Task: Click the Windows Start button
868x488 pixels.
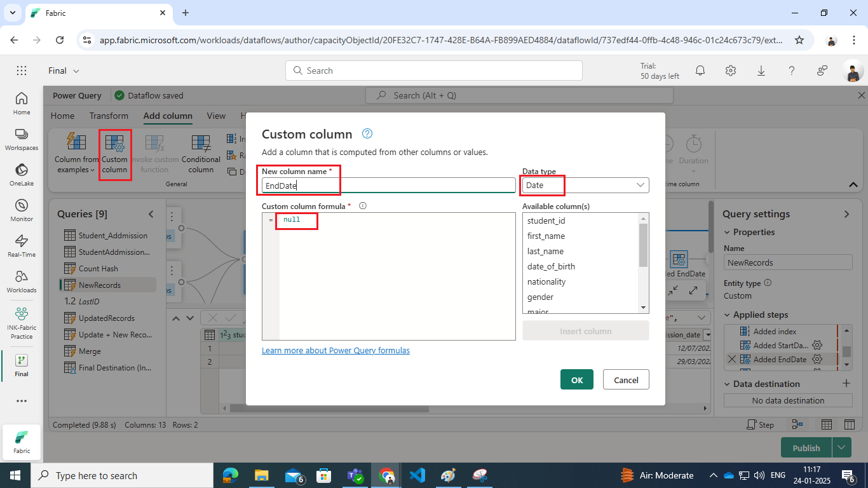Action: tap(15, 475)
